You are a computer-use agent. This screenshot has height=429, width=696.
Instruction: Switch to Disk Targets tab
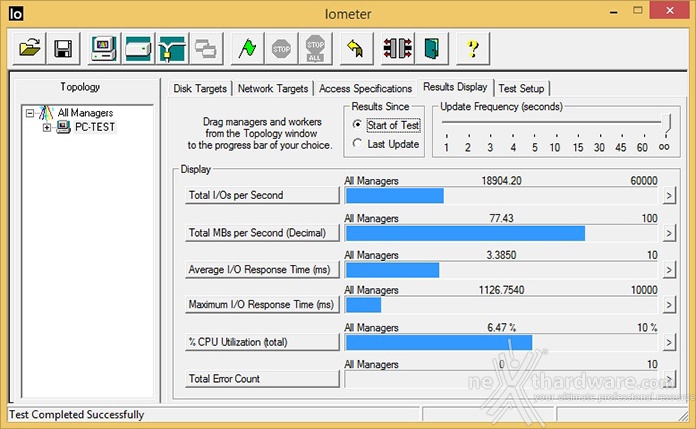(200, 88)
